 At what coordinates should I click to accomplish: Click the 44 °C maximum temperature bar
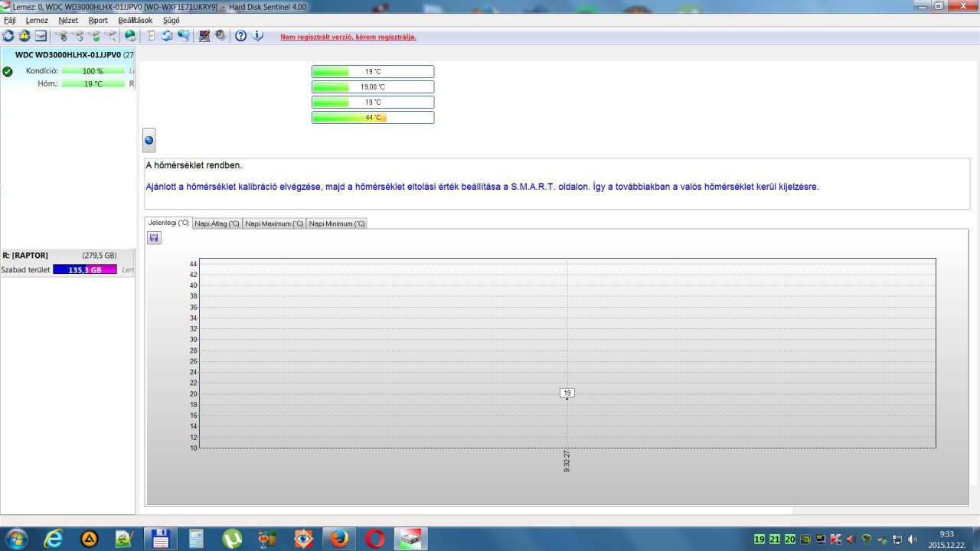tap(373, 118)
